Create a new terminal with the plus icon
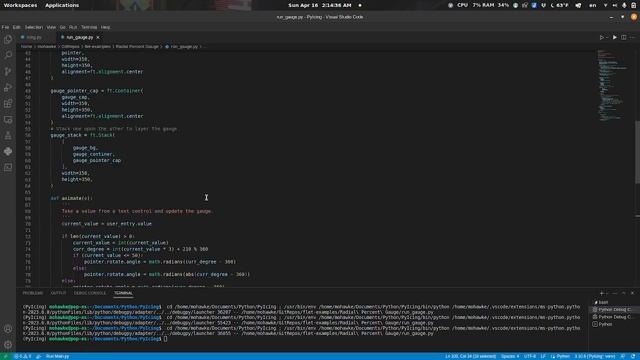 click(x=602, y=293)
